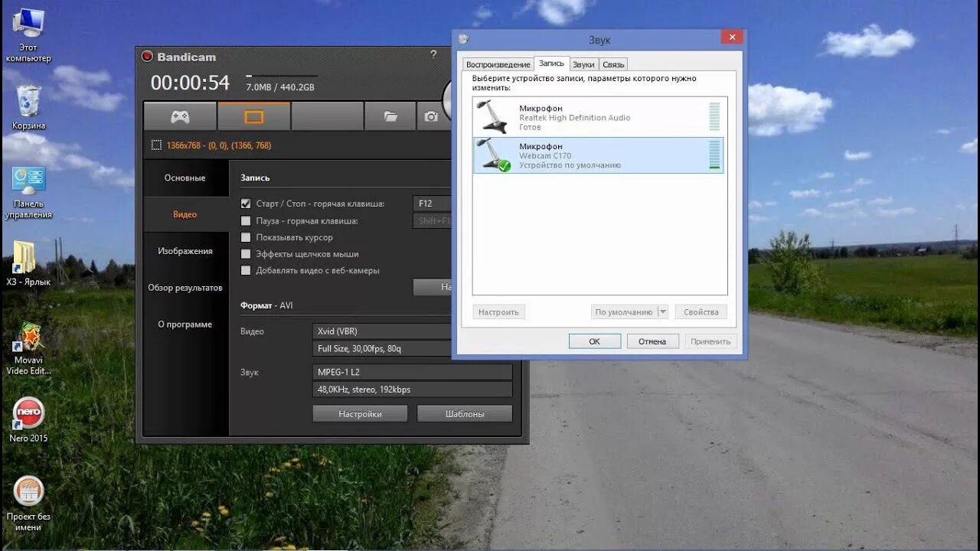
Task: Open Bandicam format Настройки button
Action: point(360,413)
